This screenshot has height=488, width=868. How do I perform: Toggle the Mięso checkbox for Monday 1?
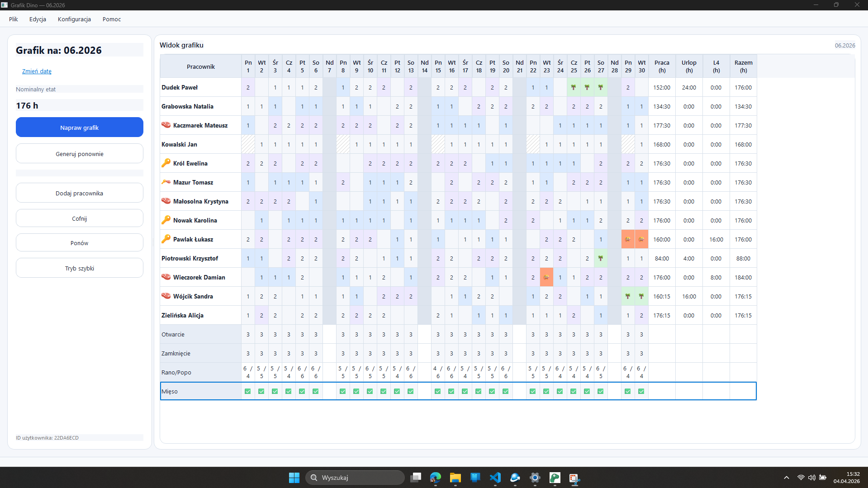coord(248,391)
